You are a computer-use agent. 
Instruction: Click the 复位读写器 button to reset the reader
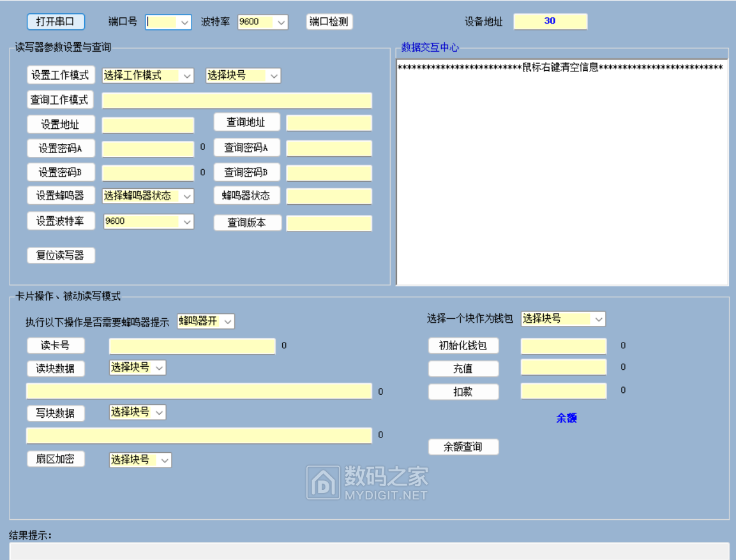coord(61,254)
